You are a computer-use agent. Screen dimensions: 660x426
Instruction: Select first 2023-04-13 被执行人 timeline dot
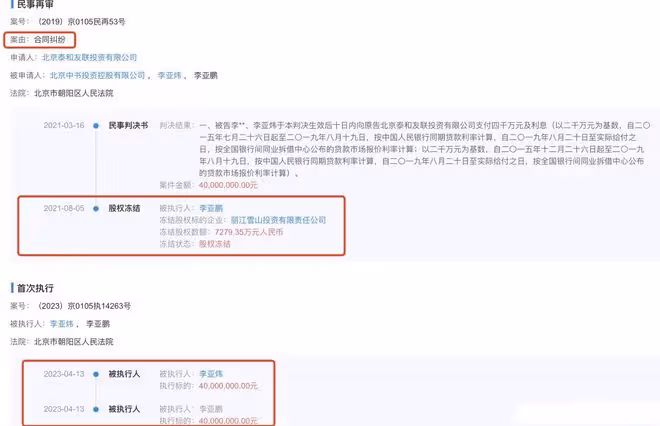point(96,374)
